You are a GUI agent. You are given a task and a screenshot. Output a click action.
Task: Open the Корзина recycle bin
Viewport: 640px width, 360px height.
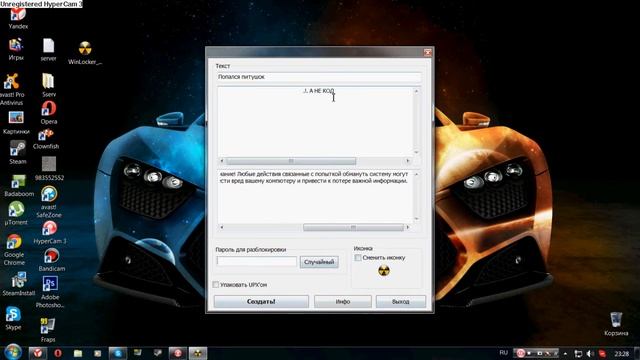click(x=616, y=324)
